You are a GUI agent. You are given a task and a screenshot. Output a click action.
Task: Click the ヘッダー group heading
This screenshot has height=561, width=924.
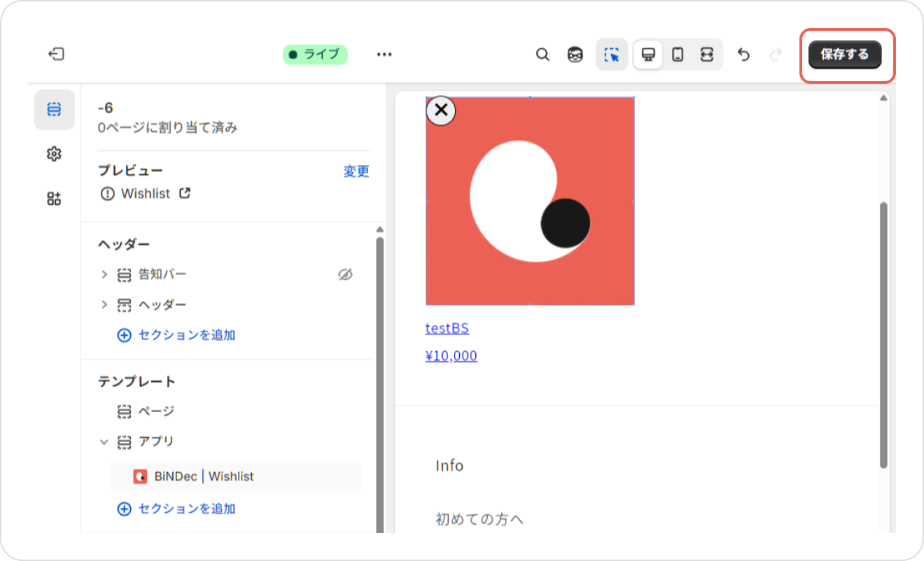pyautogui.click(x=124, y=244)
